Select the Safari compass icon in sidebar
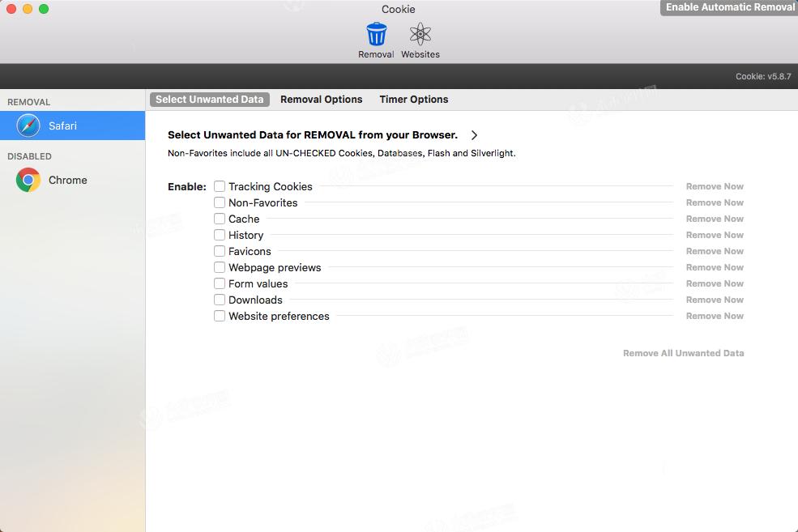This screenshot has width=798, height=532. (28, 126)
